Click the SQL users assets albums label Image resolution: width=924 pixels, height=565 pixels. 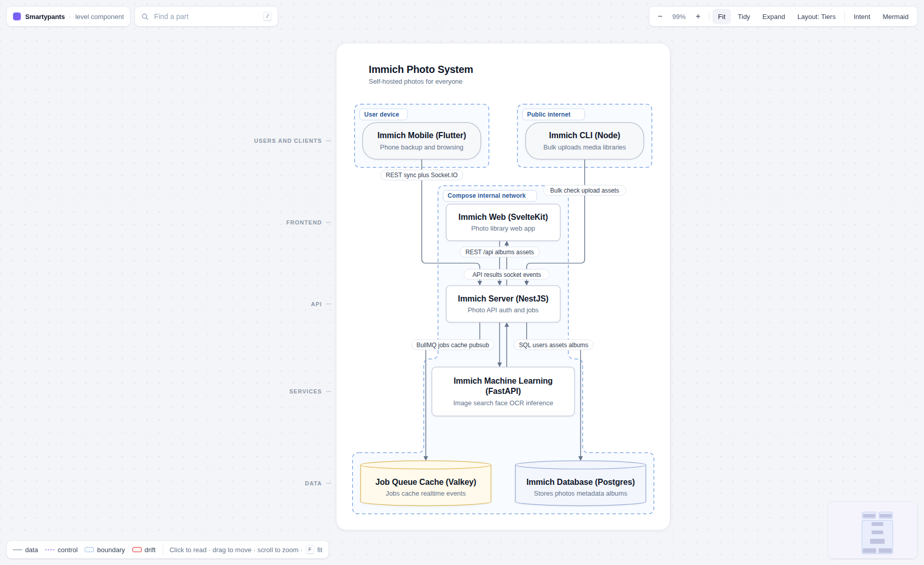pos(553,345)
